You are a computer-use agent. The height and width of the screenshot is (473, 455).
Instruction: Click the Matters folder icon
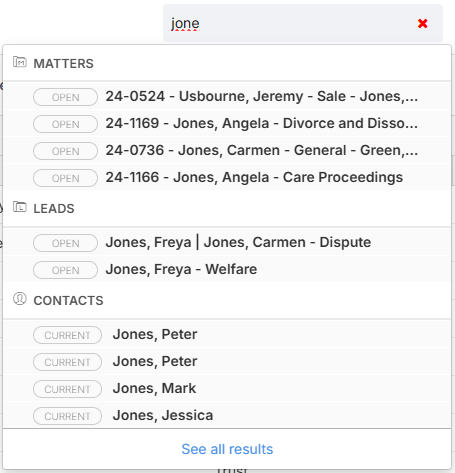coord(20,62)
